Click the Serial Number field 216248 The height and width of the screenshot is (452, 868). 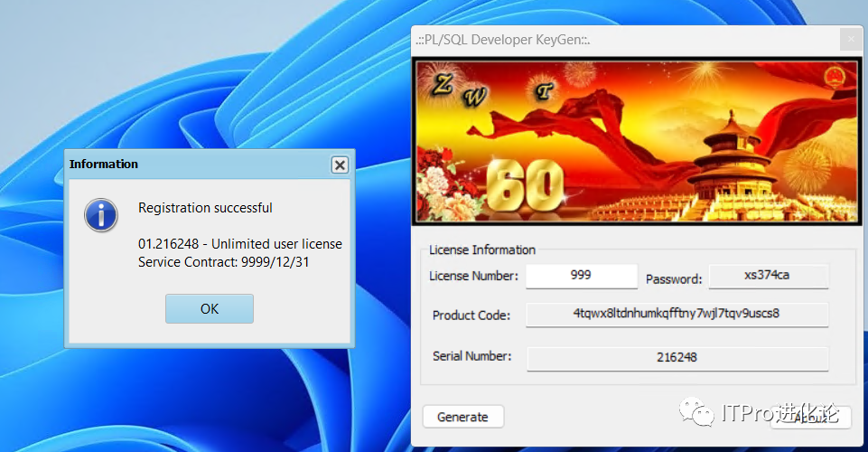tap(677, 358)
